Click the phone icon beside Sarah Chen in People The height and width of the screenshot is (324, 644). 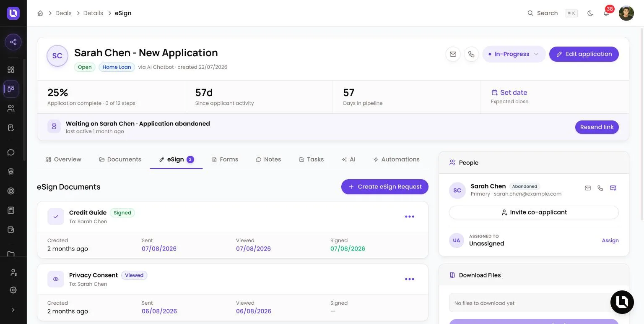(x=600, y=188)
